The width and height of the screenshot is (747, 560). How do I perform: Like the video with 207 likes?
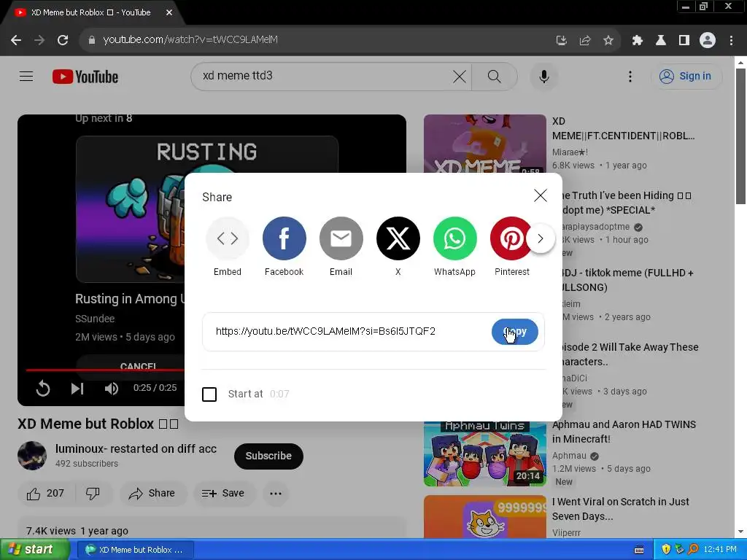click(x=46, y=494)
